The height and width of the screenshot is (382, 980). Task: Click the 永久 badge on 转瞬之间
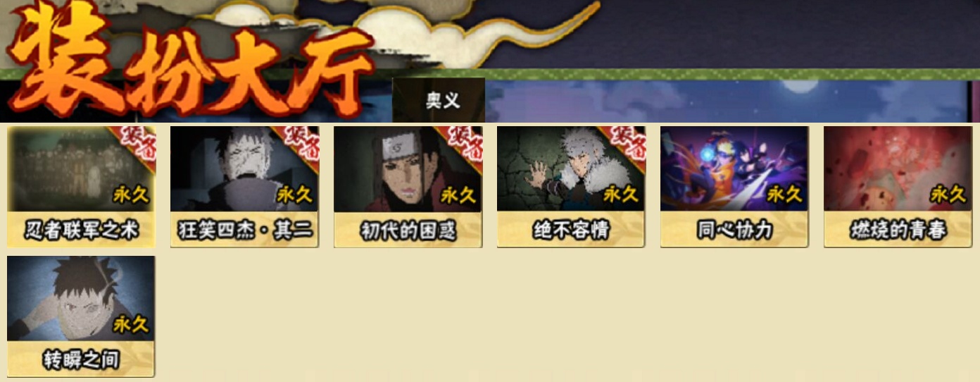click(132, 324)
